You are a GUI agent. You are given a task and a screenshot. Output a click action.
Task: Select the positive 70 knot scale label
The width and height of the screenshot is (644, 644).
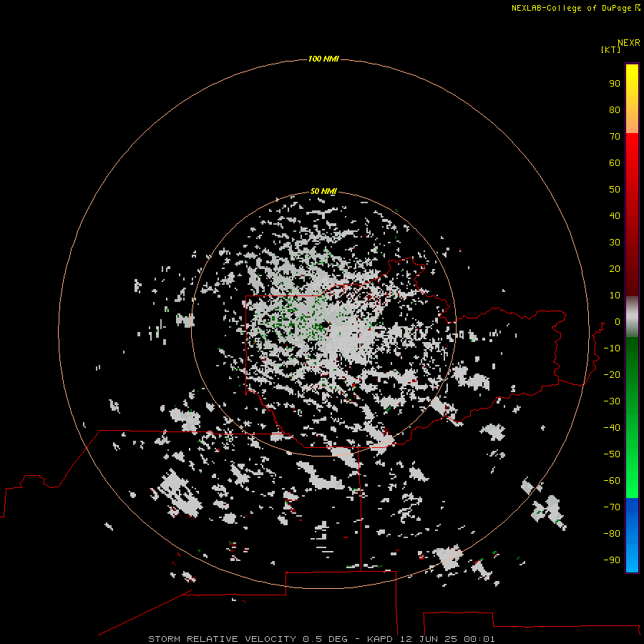[x=615, y=137]
